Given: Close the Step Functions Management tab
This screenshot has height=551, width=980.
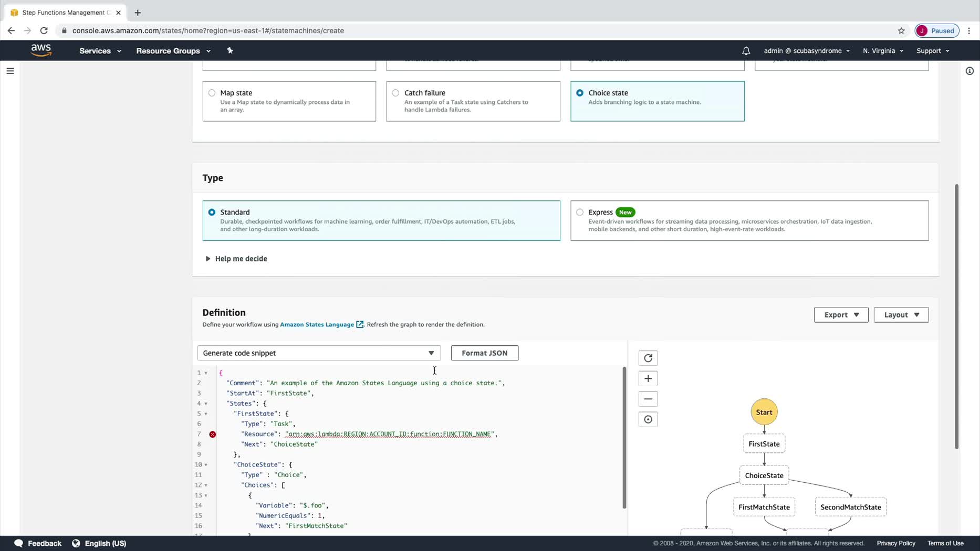Looking at the screenshot, I should point(118,13).
